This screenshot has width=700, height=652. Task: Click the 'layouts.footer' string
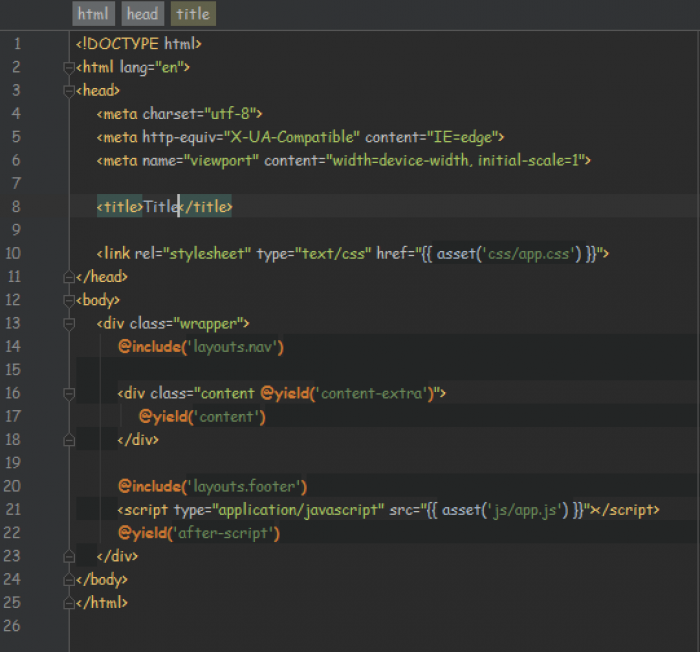244,486
